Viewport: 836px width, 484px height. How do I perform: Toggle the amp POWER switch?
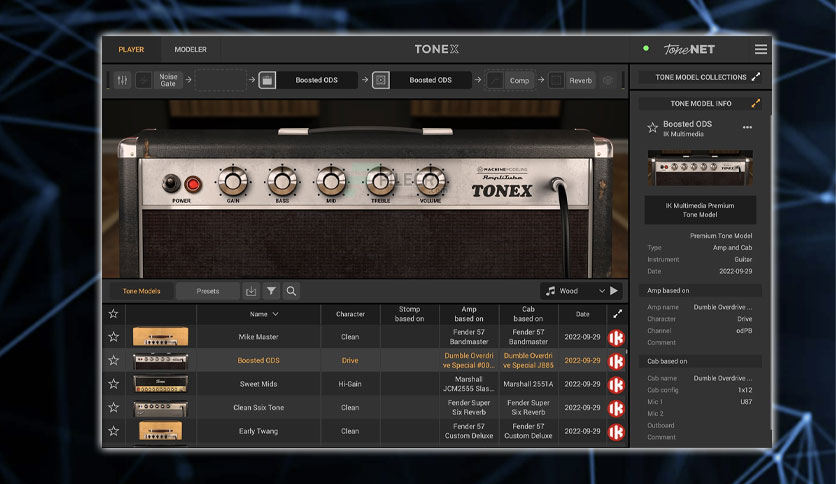click(171, 183)
